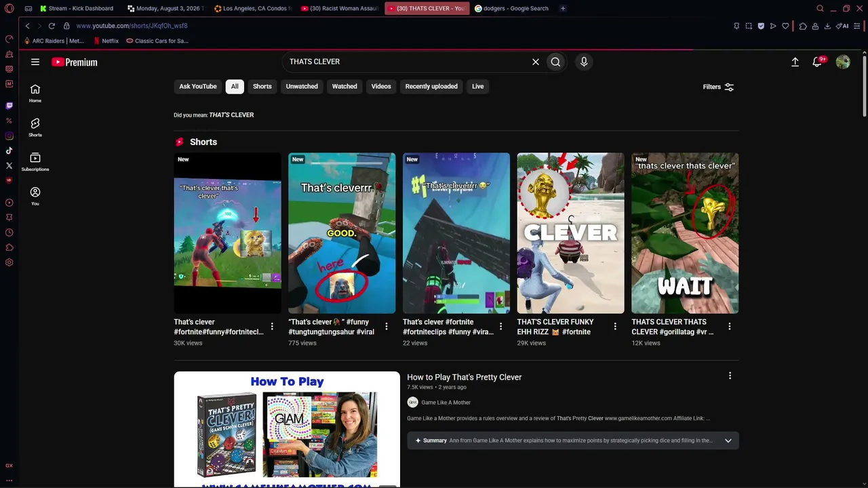Open the Opera AI assistant button
The image size is (868, 488).
(x=842, y=26)
